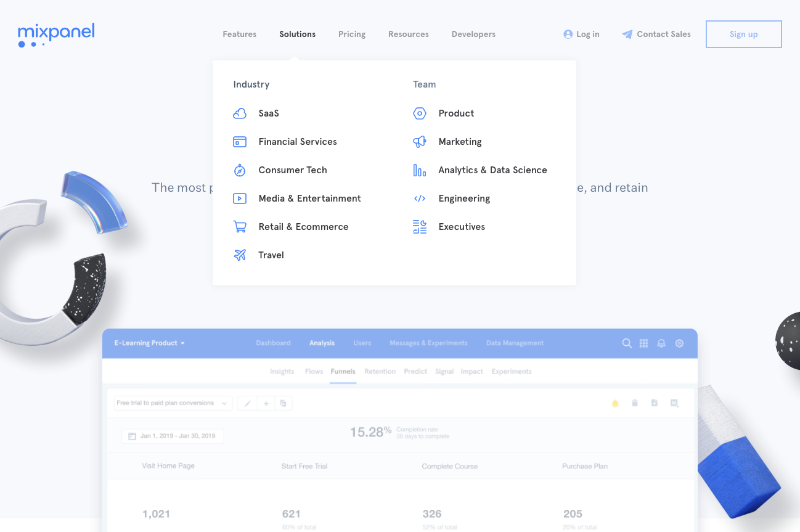Click the Analytics & Data Science bar-chart icon
Viewport: 800px width, 532px height.
pos(420,170)
